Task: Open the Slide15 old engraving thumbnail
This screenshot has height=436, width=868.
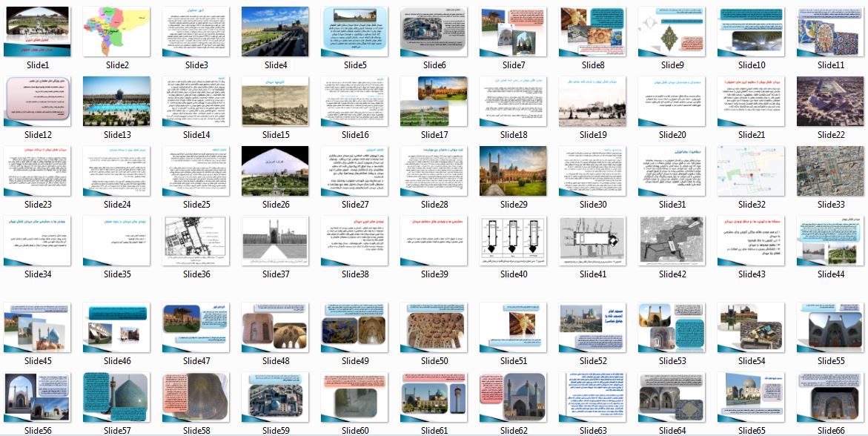Action: (275, 102)
